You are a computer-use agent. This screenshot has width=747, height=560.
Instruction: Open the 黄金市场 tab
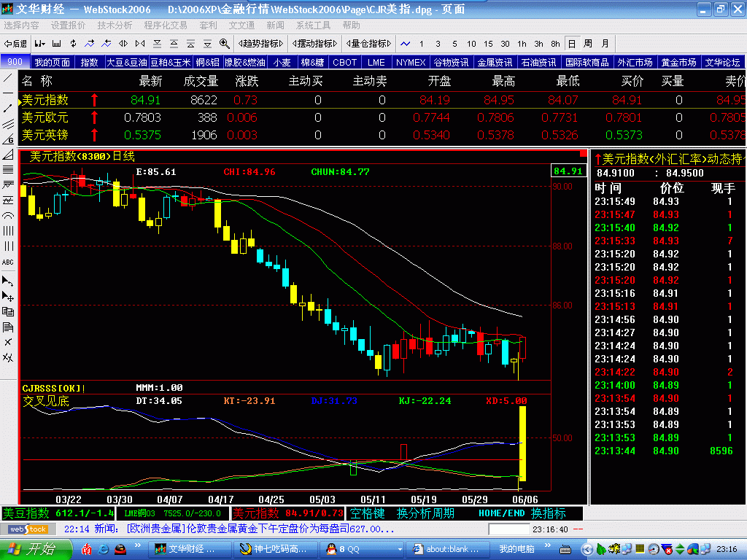(x=678, y=63)
